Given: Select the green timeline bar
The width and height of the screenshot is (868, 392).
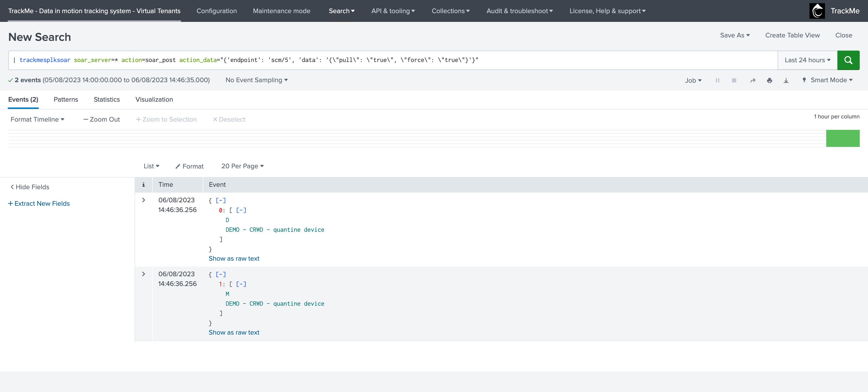Looking at the screenshot, I should click(842, 138).
